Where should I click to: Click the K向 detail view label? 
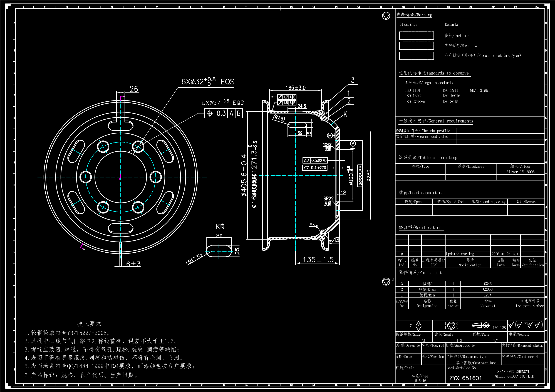[220, 226]
